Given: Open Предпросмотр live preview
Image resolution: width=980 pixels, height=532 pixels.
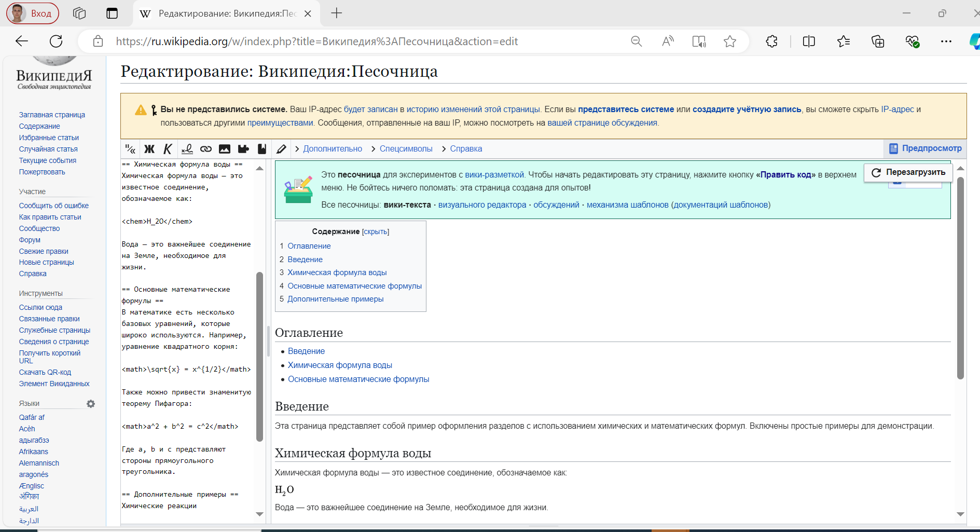Looking at the screenshot, I should tap(925, 148).
